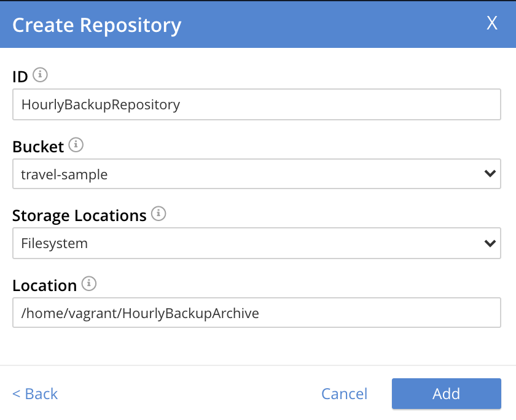Click the Location path input field

click(257, 313)
